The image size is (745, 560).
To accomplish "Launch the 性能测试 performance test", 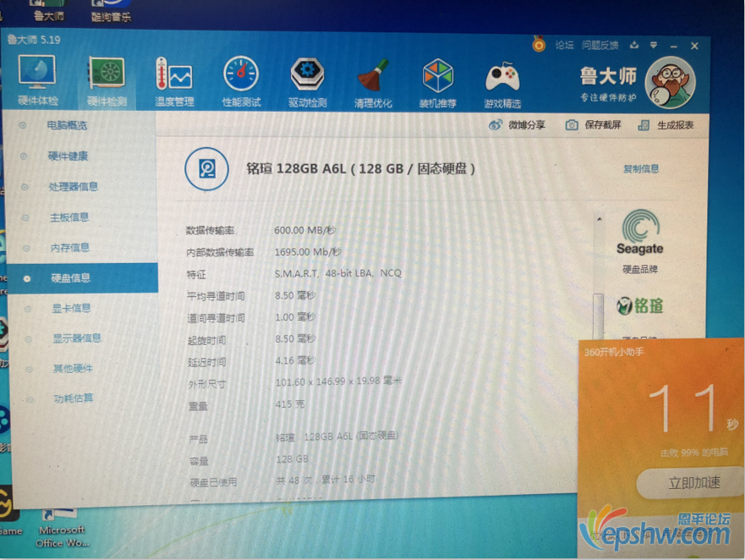I will point(241,81).
